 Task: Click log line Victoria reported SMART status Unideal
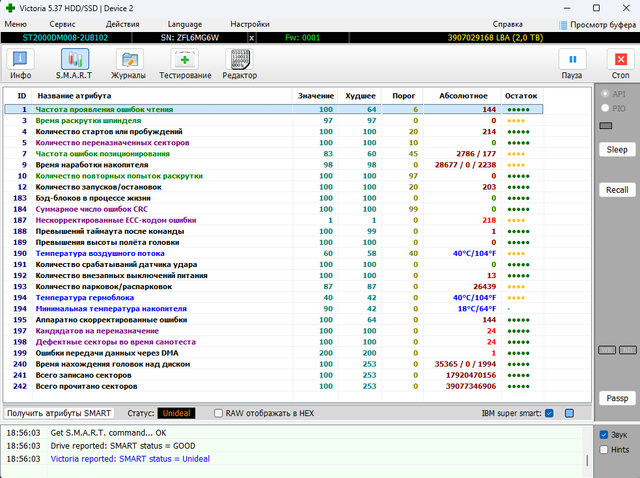pyautogui.click(x=130, y=459)
